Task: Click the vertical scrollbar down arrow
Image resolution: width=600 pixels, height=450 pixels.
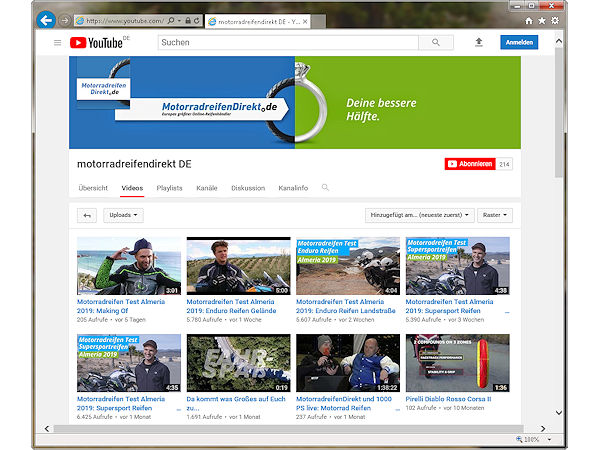Action: pyautogui.click(x=559, y=413)
